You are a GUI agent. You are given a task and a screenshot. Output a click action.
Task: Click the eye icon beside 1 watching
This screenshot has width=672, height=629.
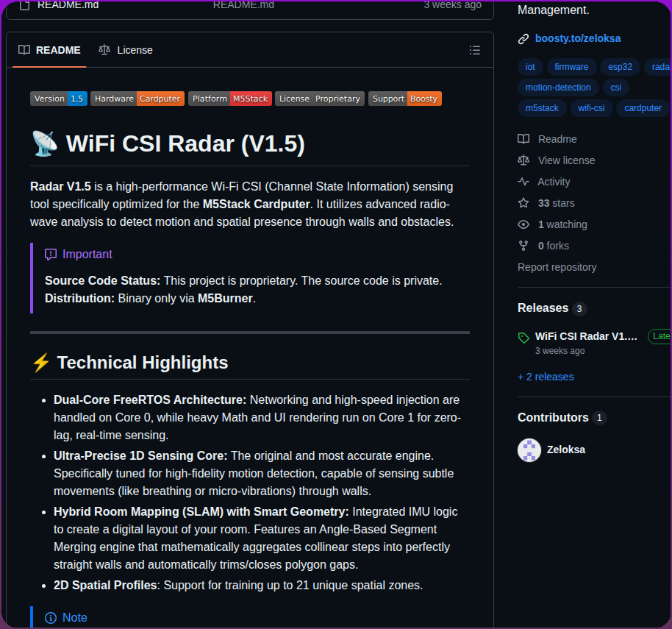tap(523, 224)
